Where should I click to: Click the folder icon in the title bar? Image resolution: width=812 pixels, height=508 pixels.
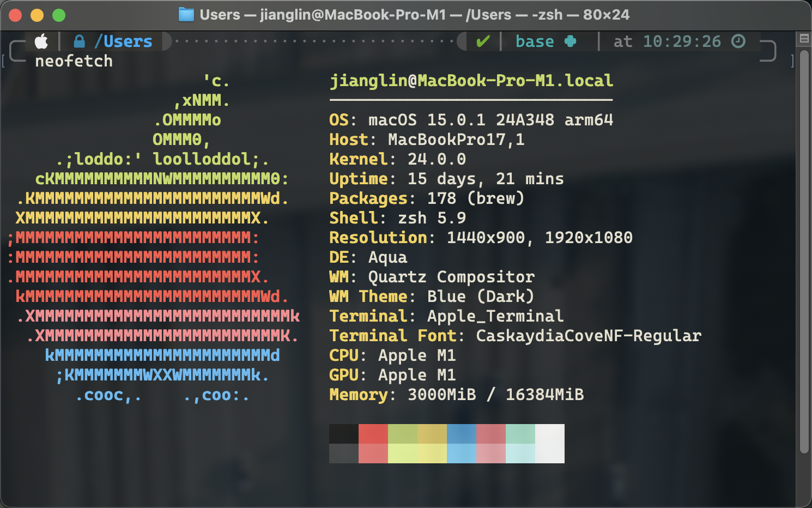tap(186, 15)
